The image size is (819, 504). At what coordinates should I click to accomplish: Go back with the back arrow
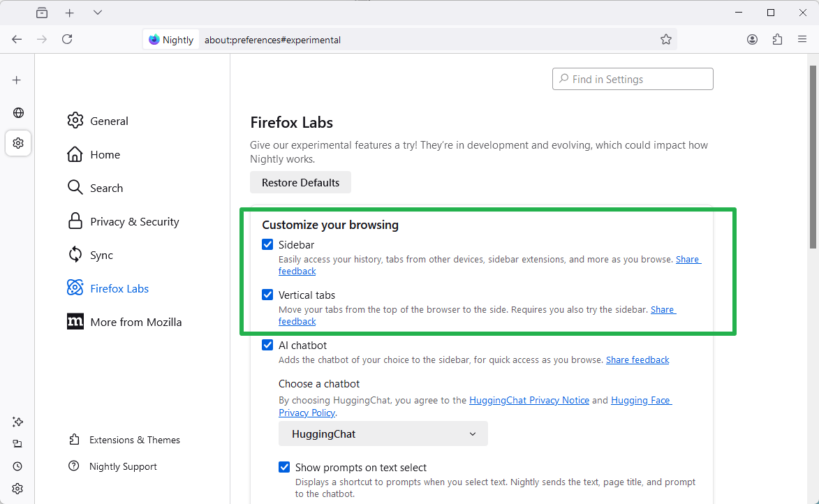pos(17,39)
